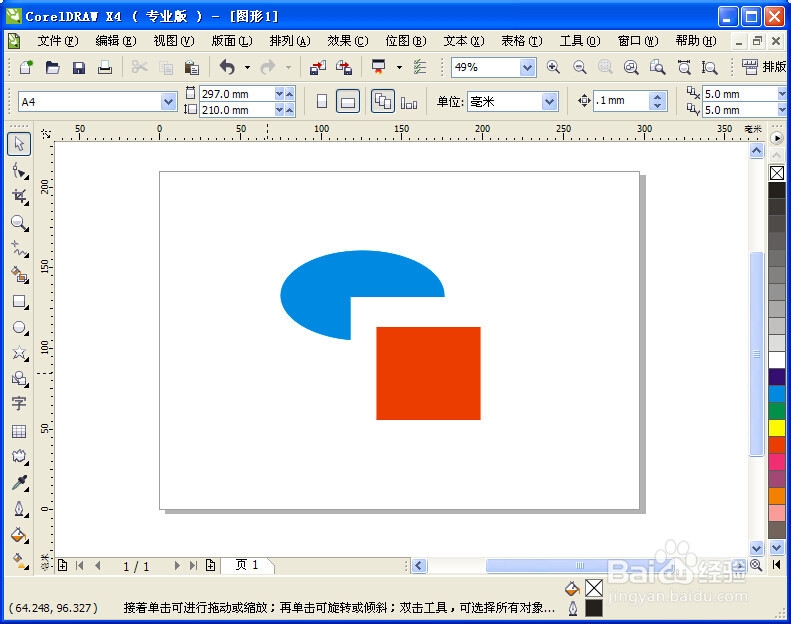Image resolution: width=791 pixels, height=624 pixels.
Task: Click the Import icon
Action: pos(318,67)
